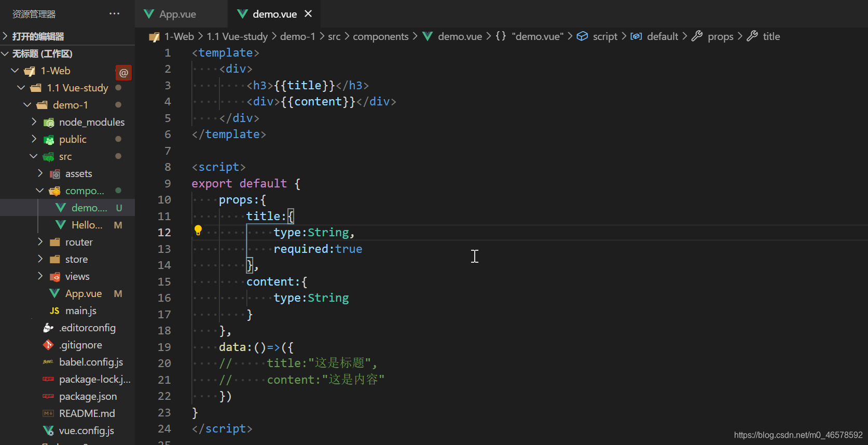Image resolution: width=868 pixels, height=445 pixels.
Task: Click the data:()=>({ code line
Action: coord(256,347)
